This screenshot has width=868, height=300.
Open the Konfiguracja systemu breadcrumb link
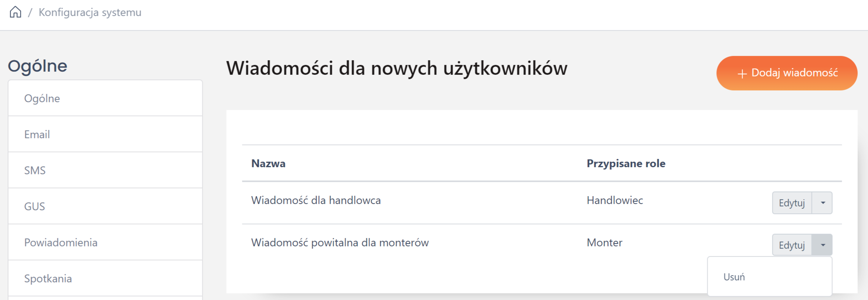pos(90,13)
